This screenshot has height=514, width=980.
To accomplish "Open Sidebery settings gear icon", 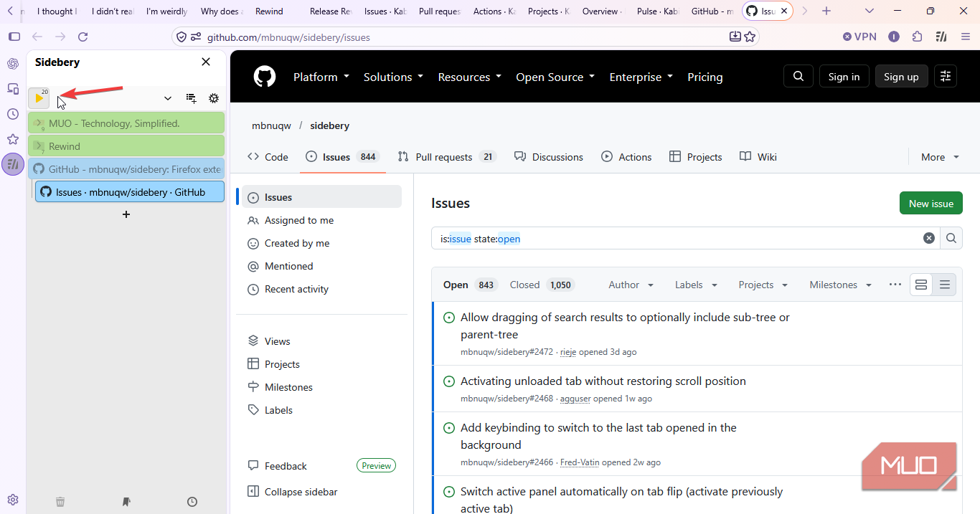I will coord(214,98).
